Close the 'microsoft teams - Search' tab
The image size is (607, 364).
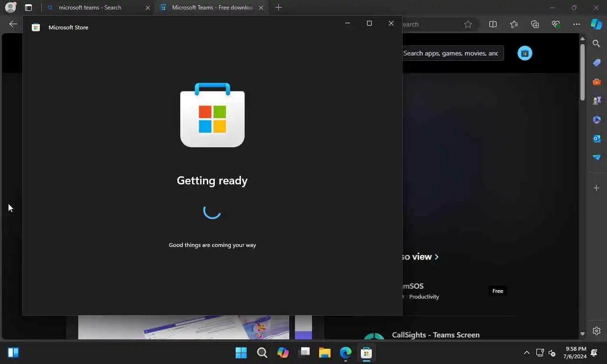pyautogui.click(x=147, y=8)
